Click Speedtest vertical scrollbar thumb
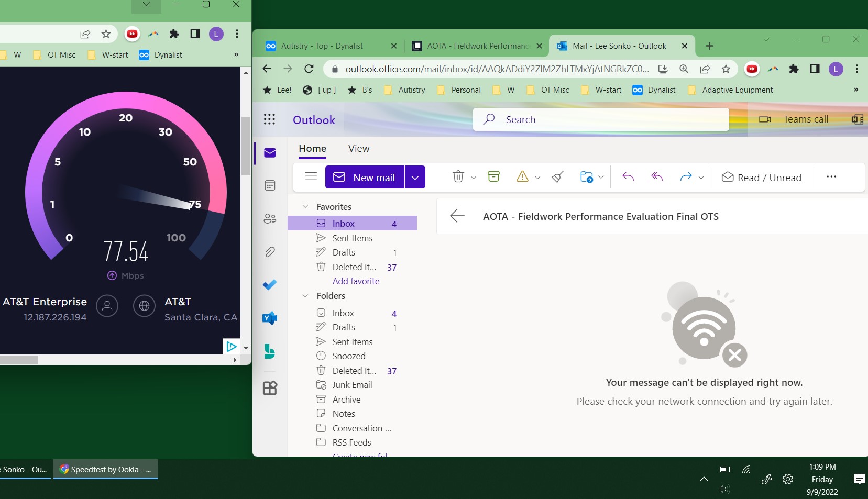Image resolution: width=868 pixels, height=499 pixels. (246, 146)
